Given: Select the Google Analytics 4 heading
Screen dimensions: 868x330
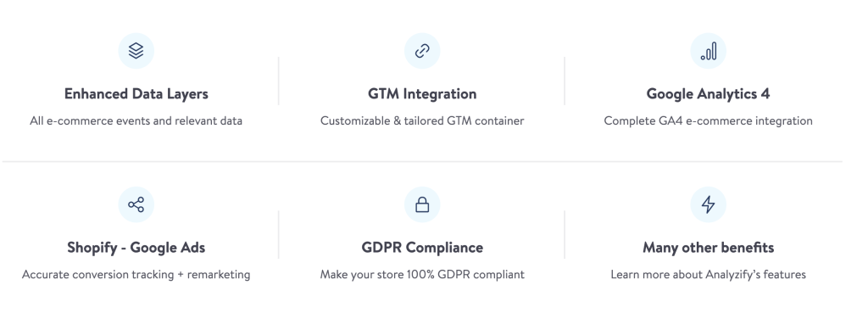Looking at the screenshot, I should point(708,94).
